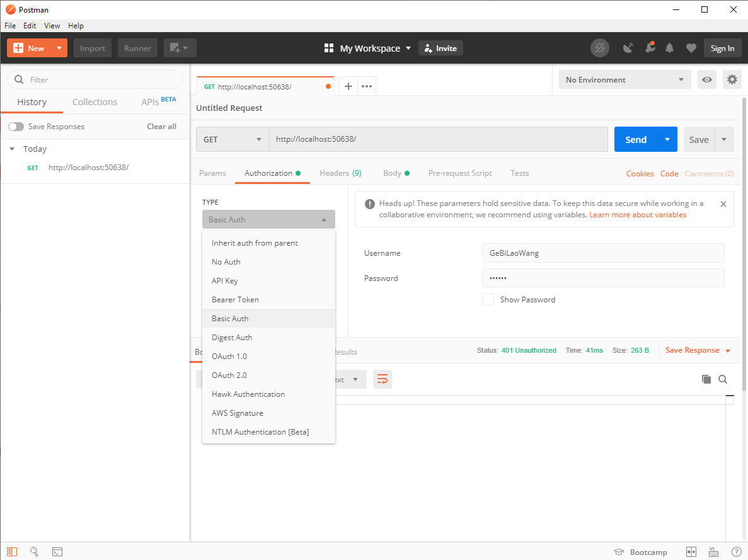Click the Username input field

tap(603, 253)
